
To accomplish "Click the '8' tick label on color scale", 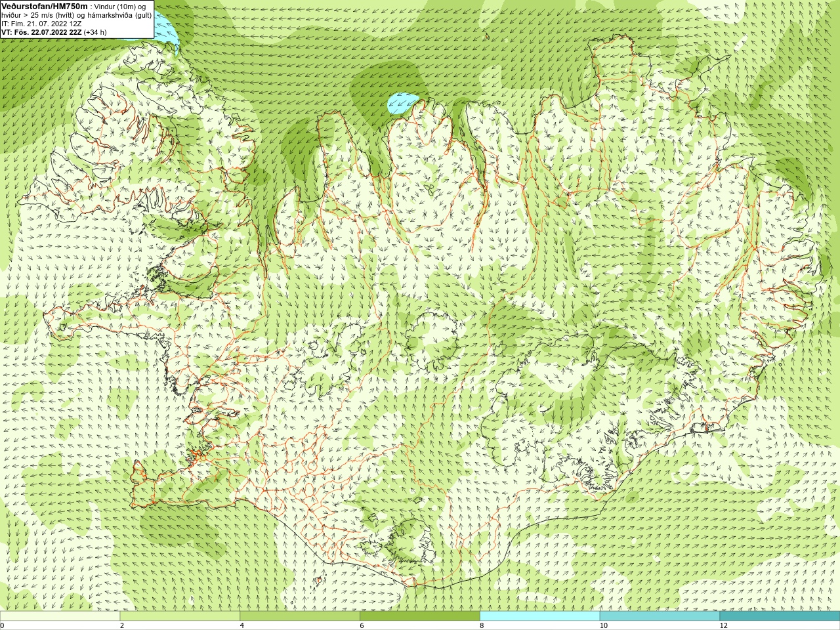I will pyautogui.click(x=482, y=625).
